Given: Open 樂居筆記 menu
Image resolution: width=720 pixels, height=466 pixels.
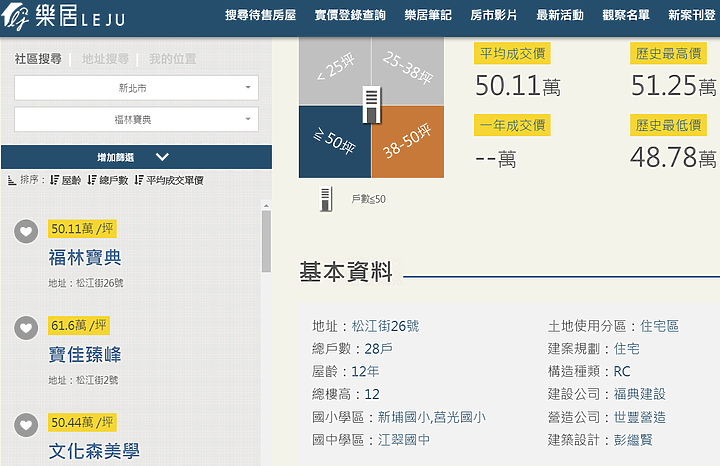Looking at the screenshot, I should click(428, 15).
